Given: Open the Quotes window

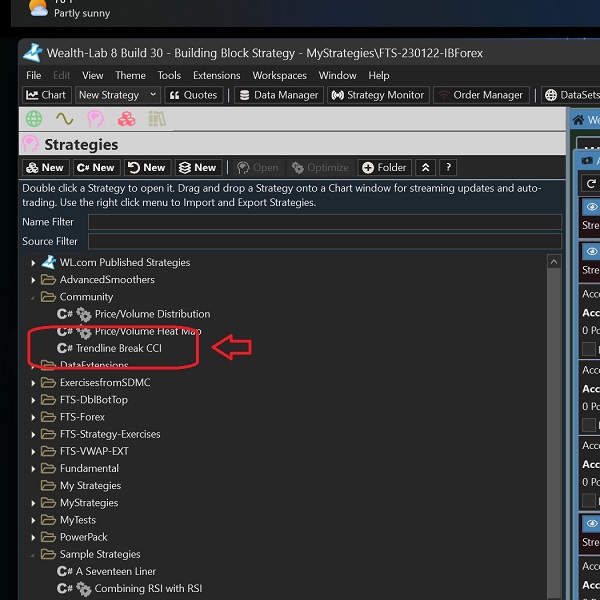Looking at the screenshot, I should coord(194,95).
